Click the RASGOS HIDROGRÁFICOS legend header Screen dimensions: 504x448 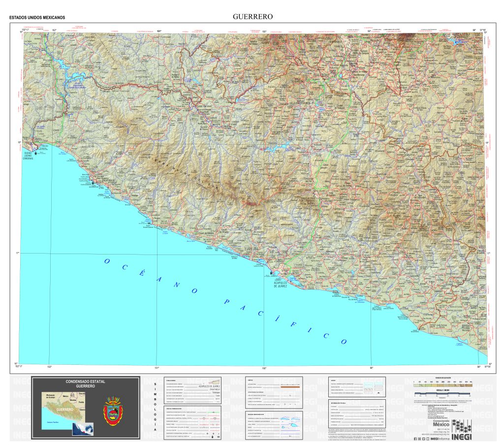256,415
